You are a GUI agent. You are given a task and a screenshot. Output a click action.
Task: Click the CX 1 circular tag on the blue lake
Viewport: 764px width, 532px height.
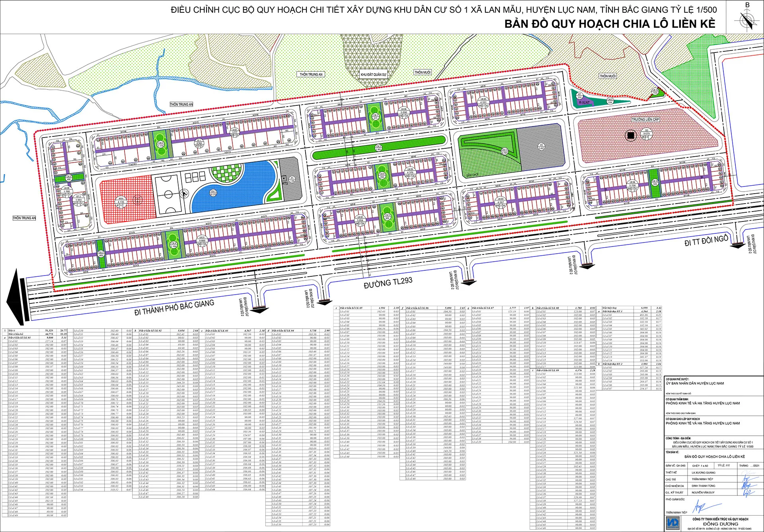pos(213,193)
